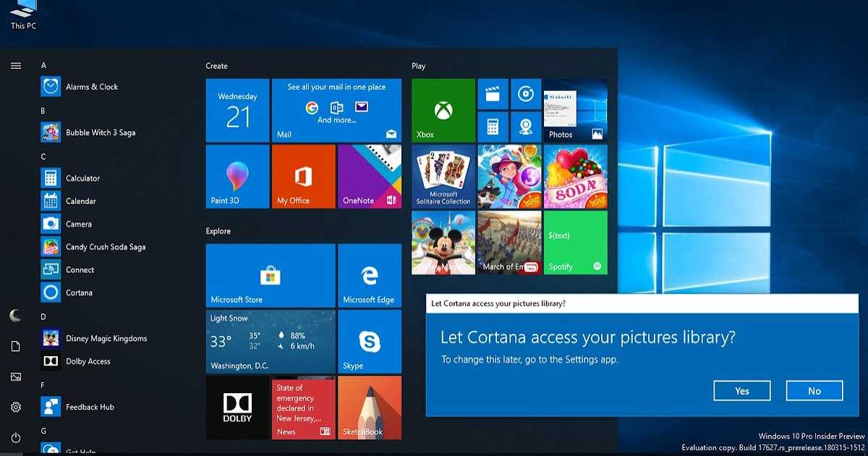Launch the Microsoft Edge tile
The height and width of the screenshot is (456, 868).
pos(370,276)
